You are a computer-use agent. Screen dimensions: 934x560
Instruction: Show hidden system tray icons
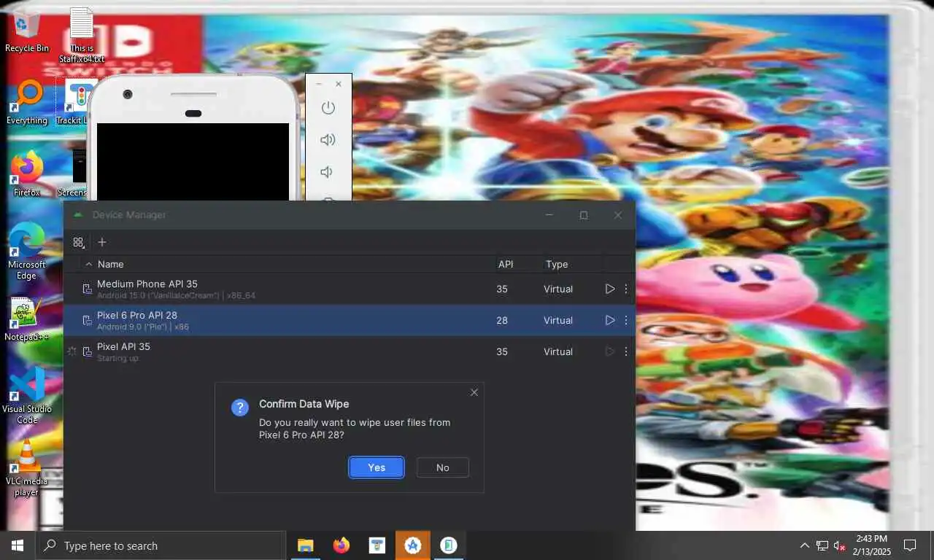[805, 545]
